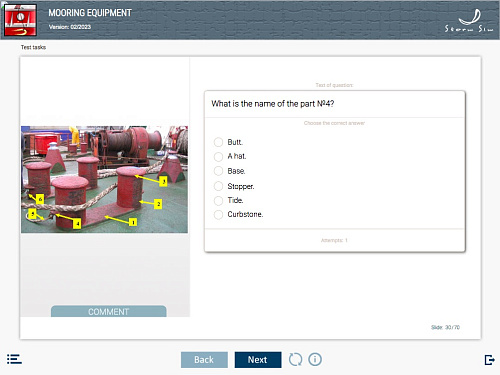Click the Mooring Equipment course logo
This screenshot has width=500, height=375.
(20, 20)
